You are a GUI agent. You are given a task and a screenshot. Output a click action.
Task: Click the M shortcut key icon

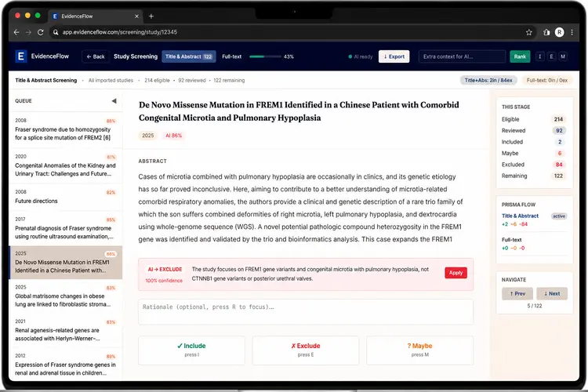click(x=563, y=56)
